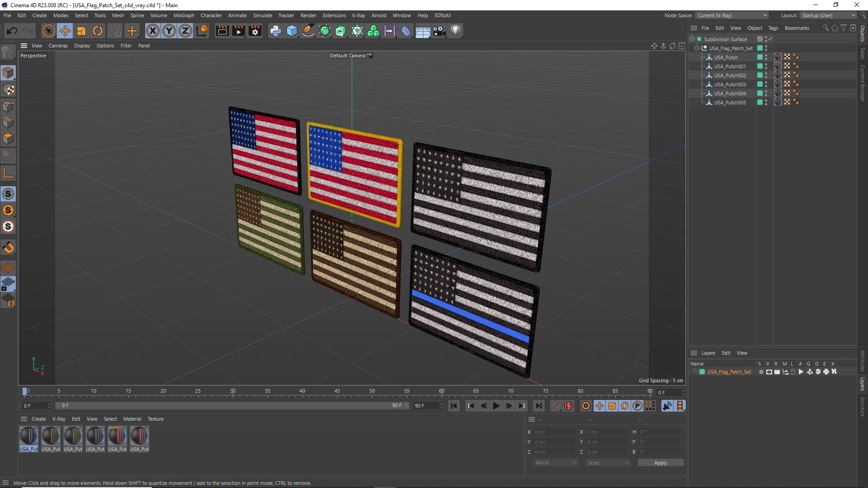Select the Spline Pen tool
The image size is (868, 488).
coord(308,31)
